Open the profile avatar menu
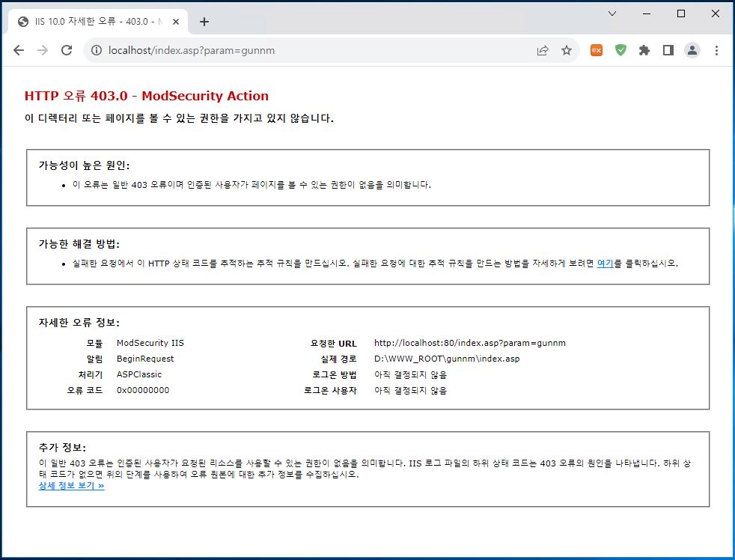The width and height of the screenshot is (735, 560). (x=692, y=50)
